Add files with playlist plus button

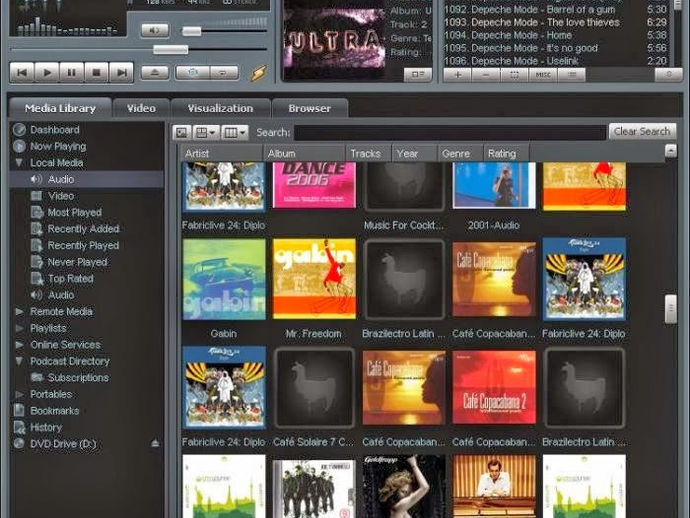click(x=458, y=75)
